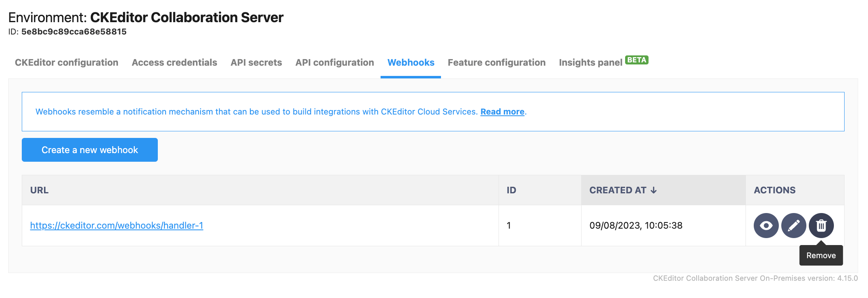Open the handler-1 webhook URL link
Image resolution: width=868 pixels, height=298 pixels.
coord(117,225)
